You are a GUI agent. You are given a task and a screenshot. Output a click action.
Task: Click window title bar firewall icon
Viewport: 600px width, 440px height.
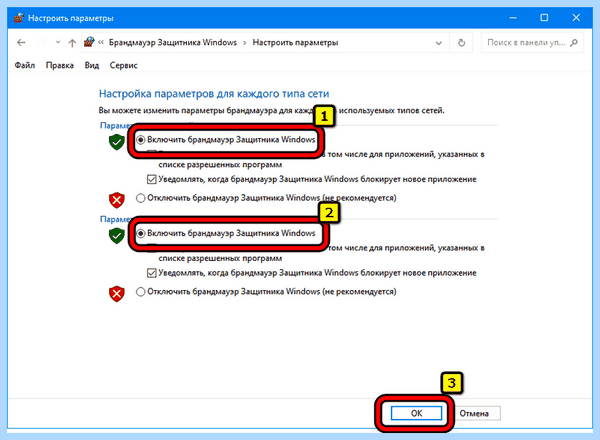click(x=18, y=18)
